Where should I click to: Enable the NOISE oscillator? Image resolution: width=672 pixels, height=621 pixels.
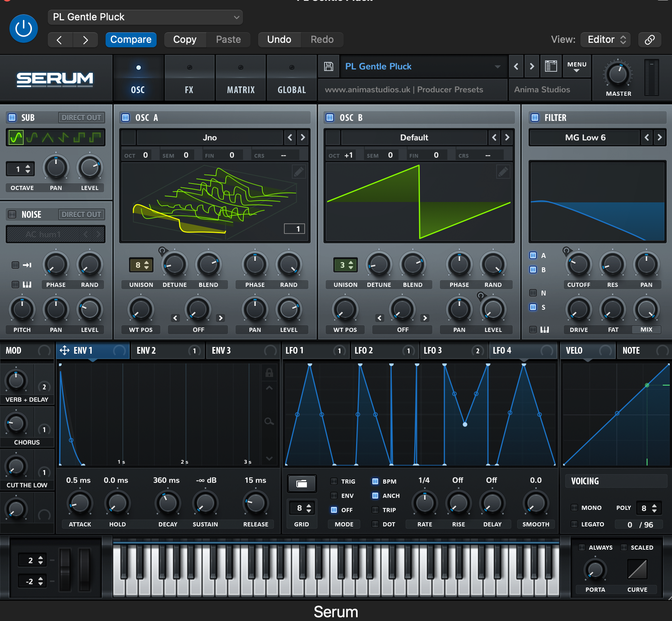tap(12, 214)
